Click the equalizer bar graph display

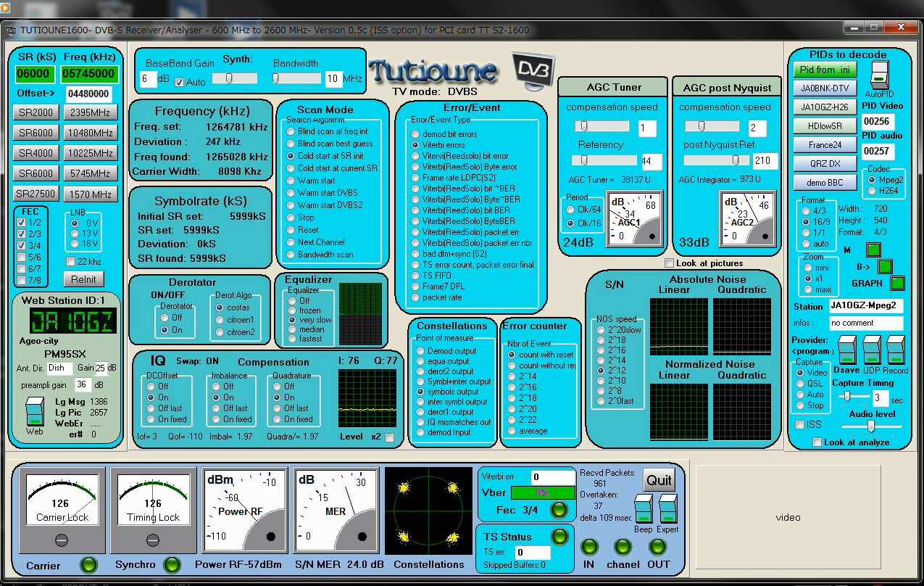(x=360, y=314)
